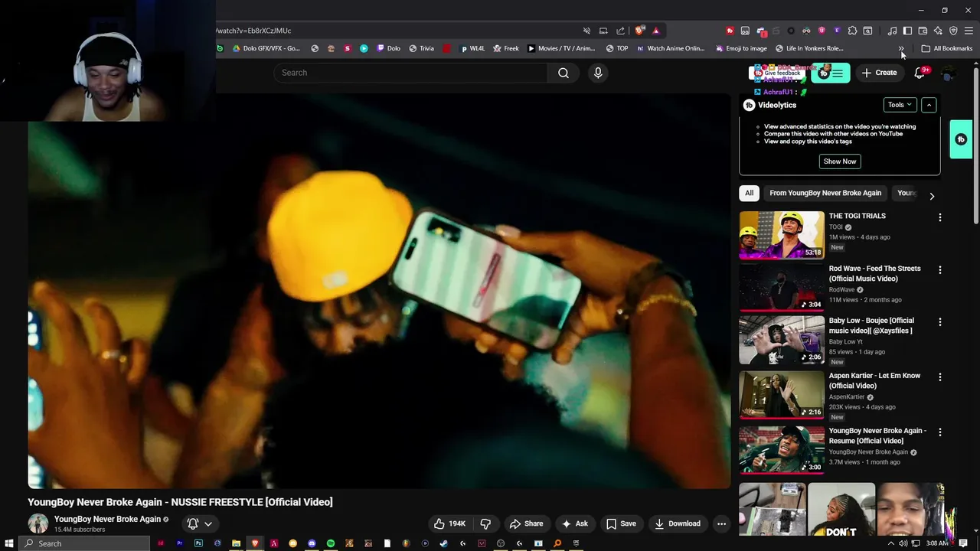Open Life In Yonkers Role bookmark
980x551 pixels.
point(809,48)
